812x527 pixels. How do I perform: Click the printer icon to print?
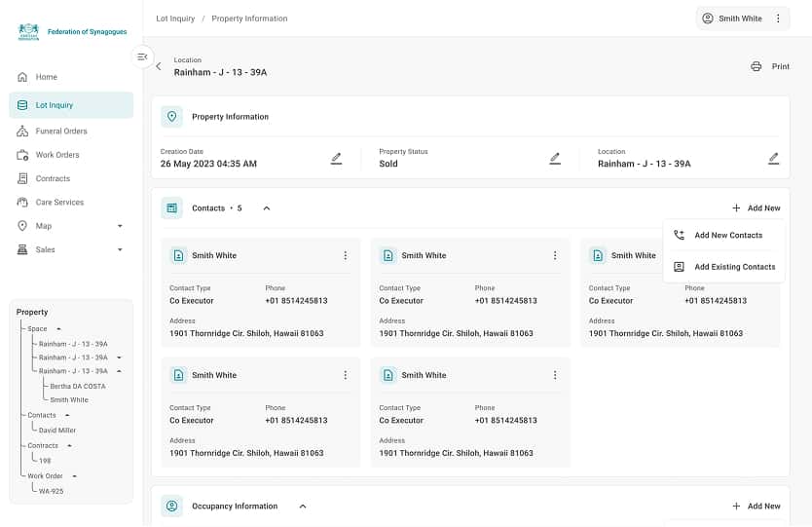click(x=757, y=67)
